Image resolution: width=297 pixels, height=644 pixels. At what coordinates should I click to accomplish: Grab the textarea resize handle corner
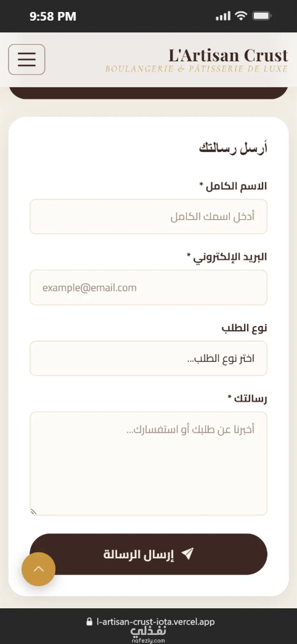[x=33, y=512]
